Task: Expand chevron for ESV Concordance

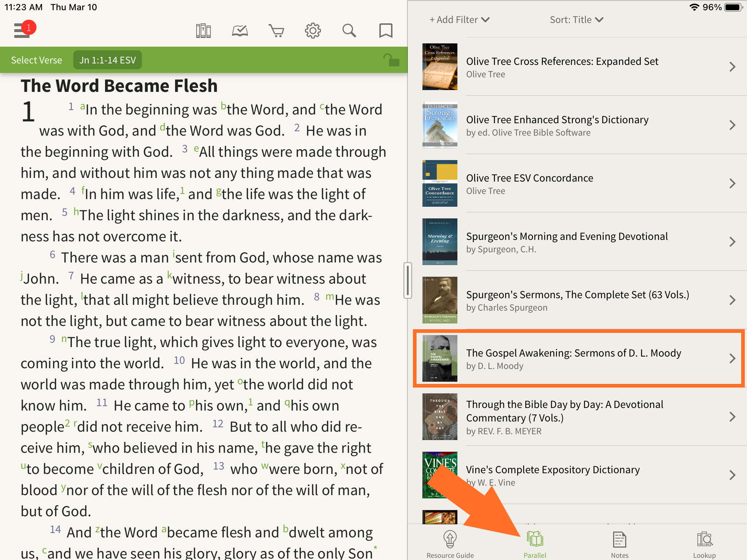Action: pos(732,183)
